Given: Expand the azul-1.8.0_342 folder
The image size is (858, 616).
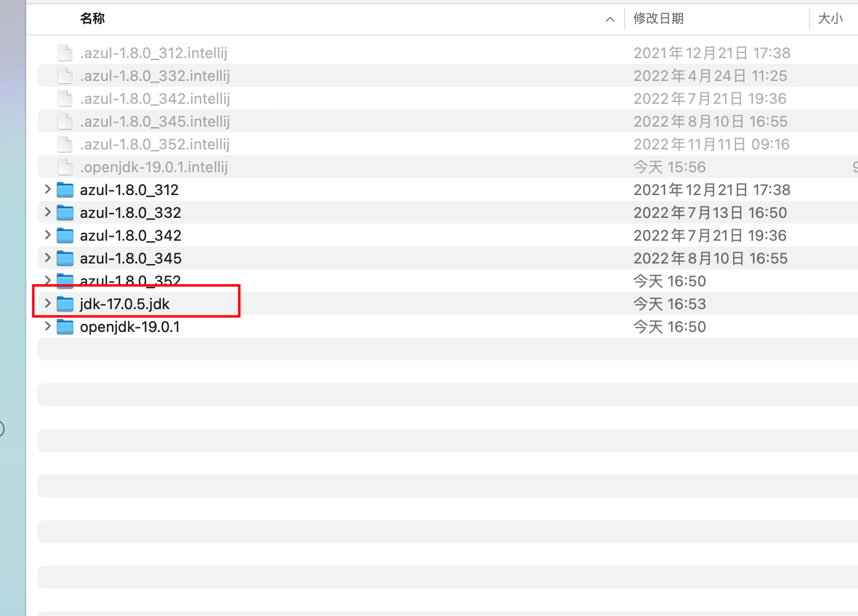Looking at the screenshot, I should pos(48,235).
